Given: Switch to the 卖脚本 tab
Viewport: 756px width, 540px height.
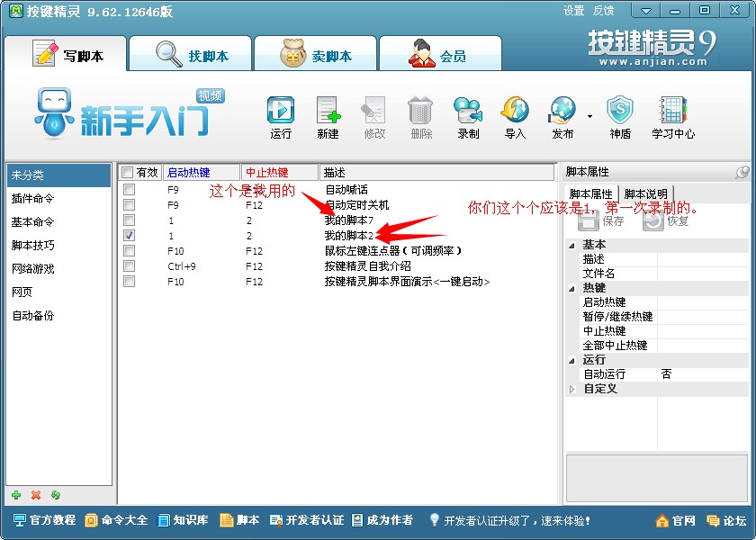Looking at the screenshot, I should coord(316,54).
